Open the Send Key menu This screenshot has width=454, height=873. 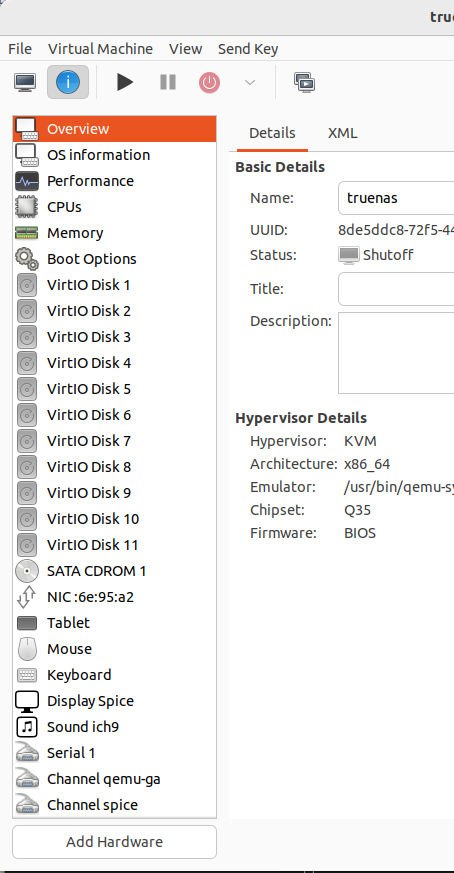tap(248, 49)
